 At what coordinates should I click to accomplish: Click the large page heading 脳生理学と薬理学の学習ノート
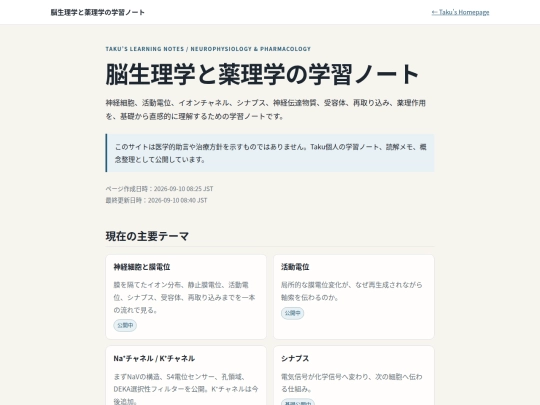pyautogui.click(x=262, y=74)
